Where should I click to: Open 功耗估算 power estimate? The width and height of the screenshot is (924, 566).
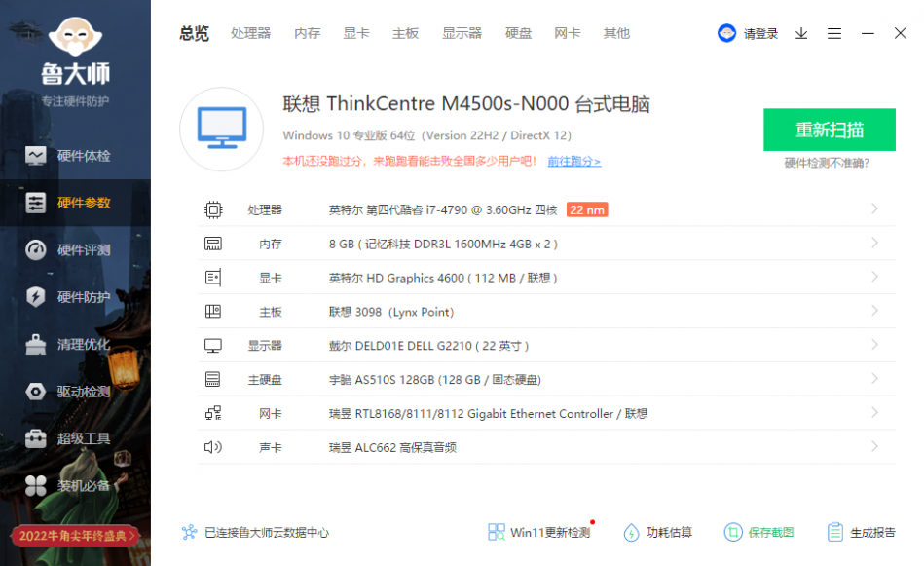657,533
